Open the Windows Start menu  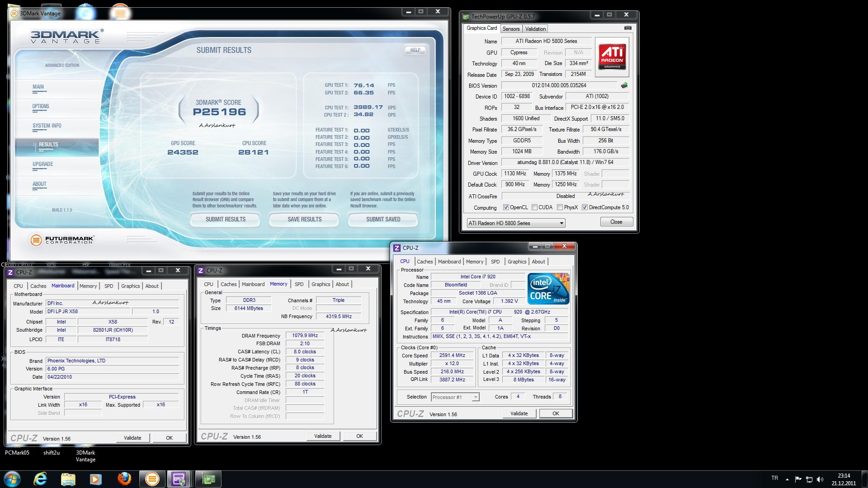12,479
